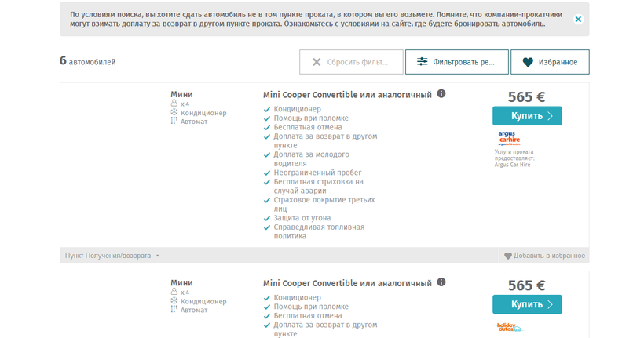Click the reset filters button
644x338 pixels.
(351, 62)
